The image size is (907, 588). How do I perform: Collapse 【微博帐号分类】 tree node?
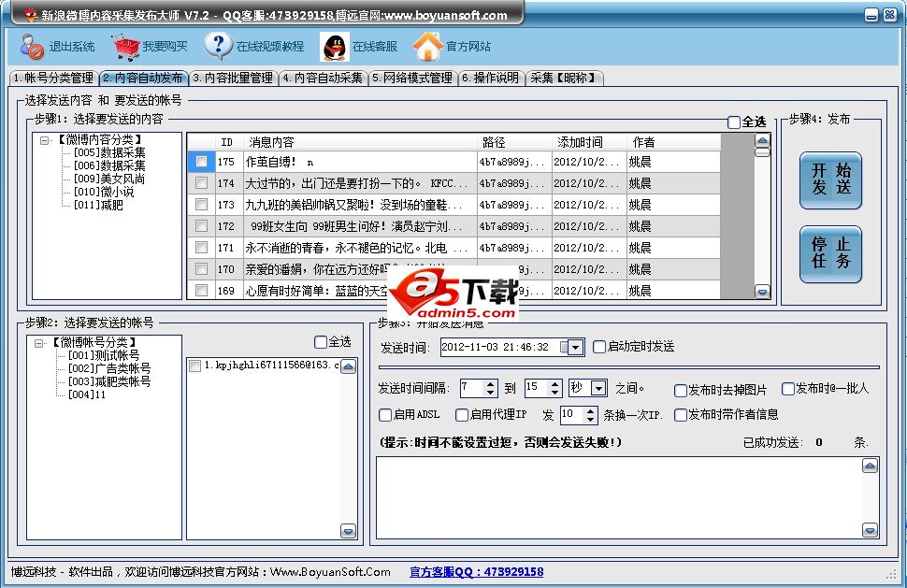pyautogui.click(x=38, y=343)
